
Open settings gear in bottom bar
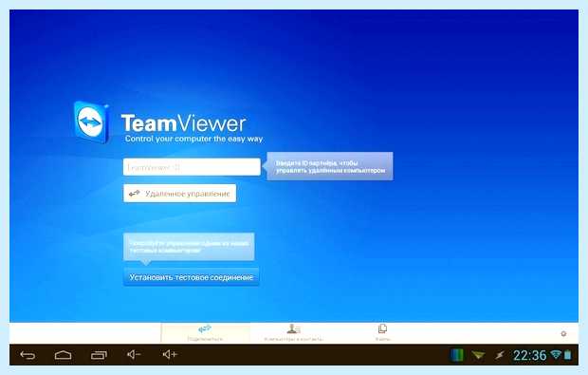[x=563, y=334]
